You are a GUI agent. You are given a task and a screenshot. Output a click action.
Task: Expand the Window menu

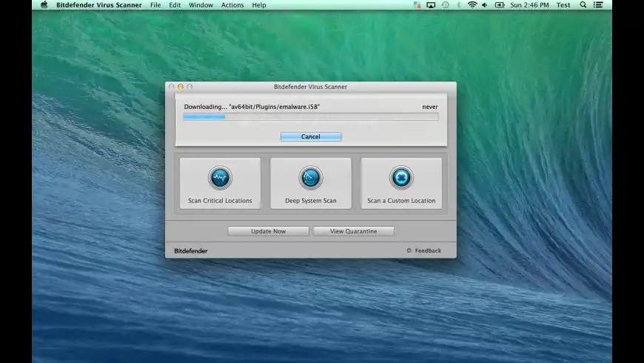point(201,5)
